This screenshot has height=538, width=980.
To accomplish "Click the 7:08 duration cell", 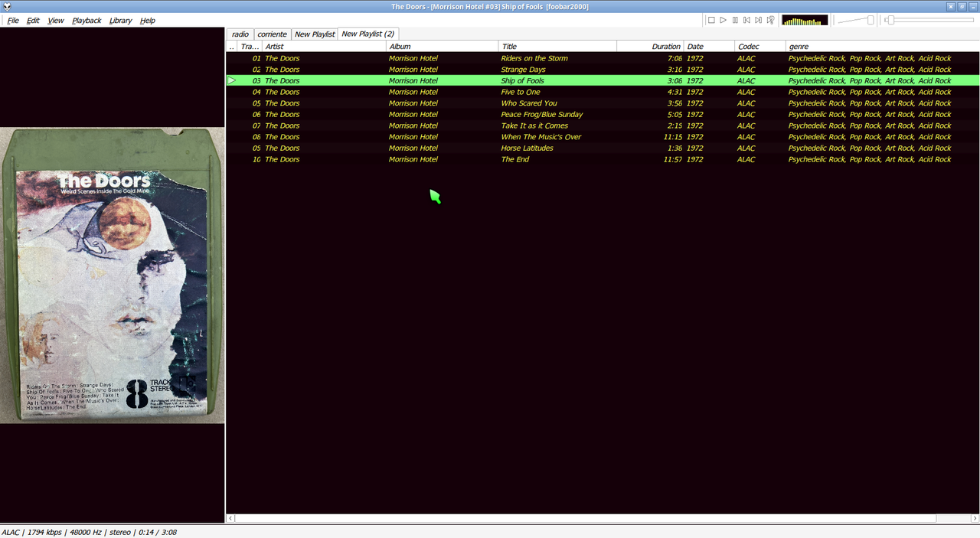I will 675,58.
